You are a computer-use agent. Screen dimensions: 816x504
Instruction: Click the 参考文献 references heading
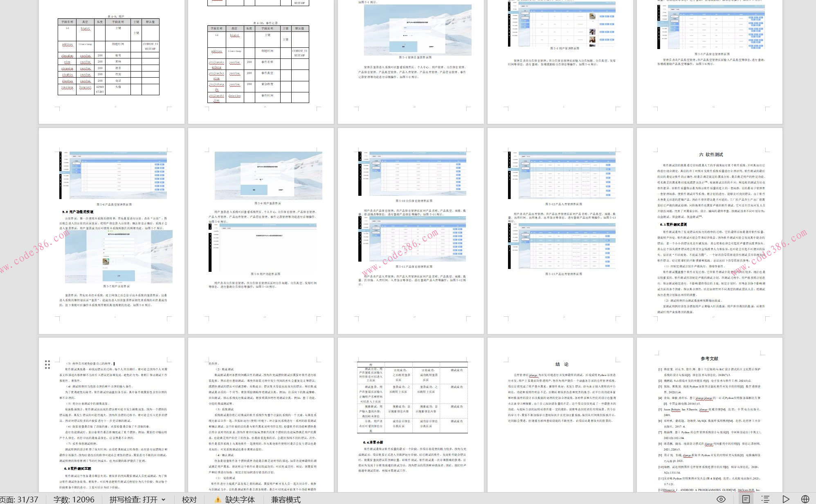(709, 358)
